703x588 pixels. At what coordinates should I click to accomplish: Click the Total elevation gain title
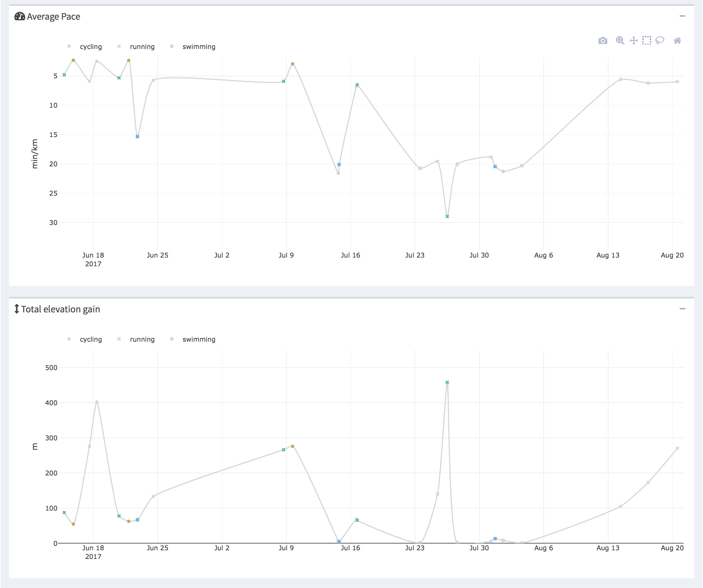click(61, 309)
